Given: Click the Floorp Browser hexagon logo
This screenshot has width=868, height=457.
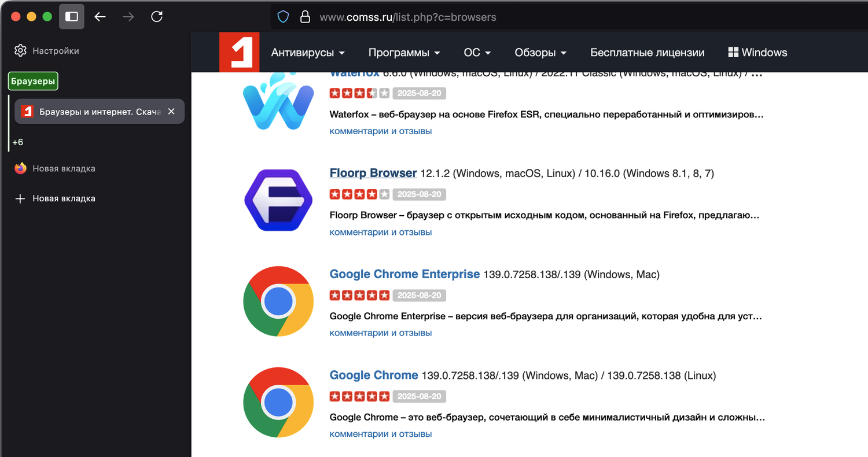Looking at the screenshot, I should (x=278, y=200).
